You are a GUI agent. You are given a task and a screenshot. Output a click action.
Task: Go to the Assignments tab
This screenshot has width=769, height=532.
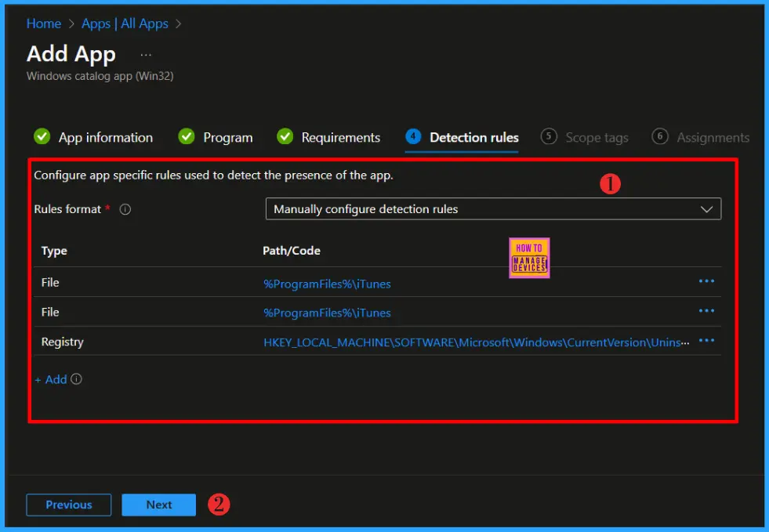700,137
